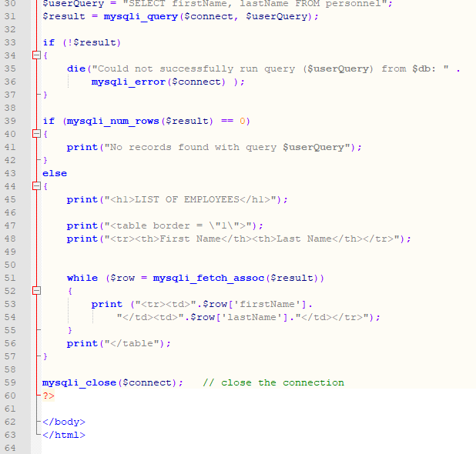Click the 'close the connection' comment

[273, 382]
